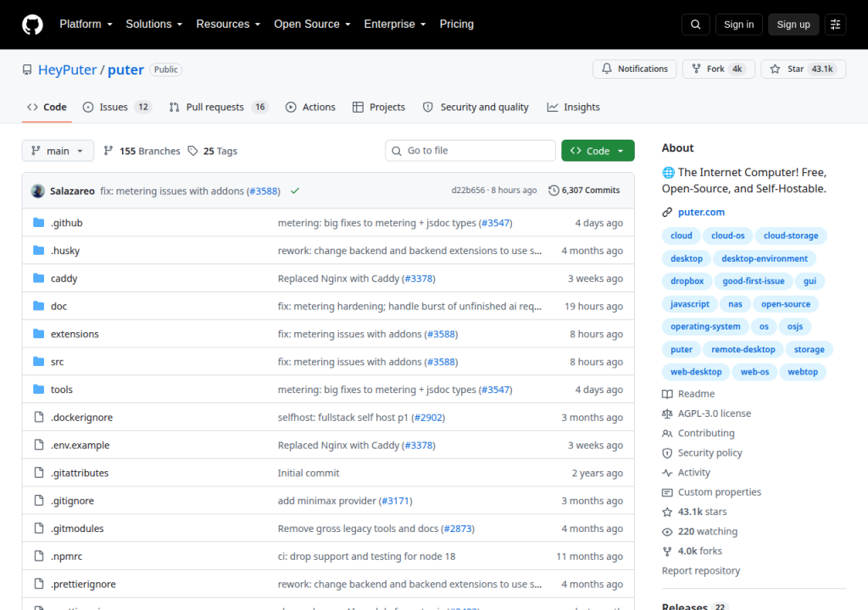Open the doc folder icon
The height and width of the screenshot is (610, 868).
pyautogui.click(x=38, y=306)
